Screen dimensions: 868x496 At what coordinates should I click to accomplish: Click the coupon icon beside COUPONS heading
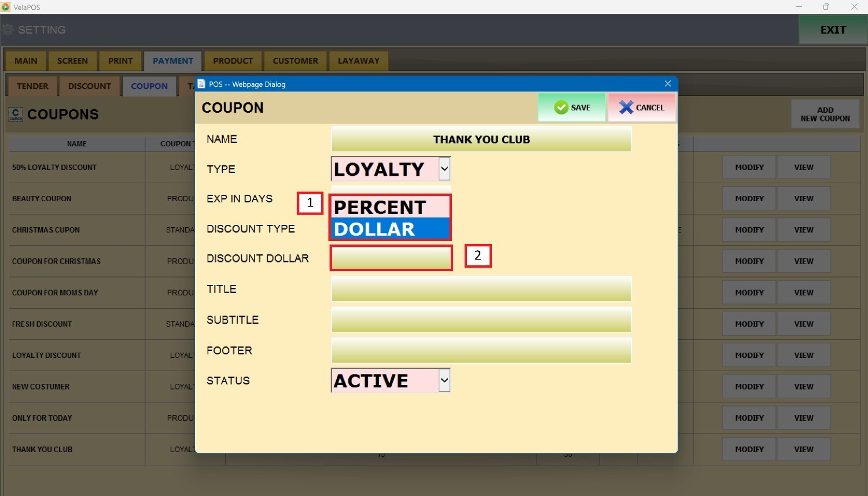pos(16,114)
